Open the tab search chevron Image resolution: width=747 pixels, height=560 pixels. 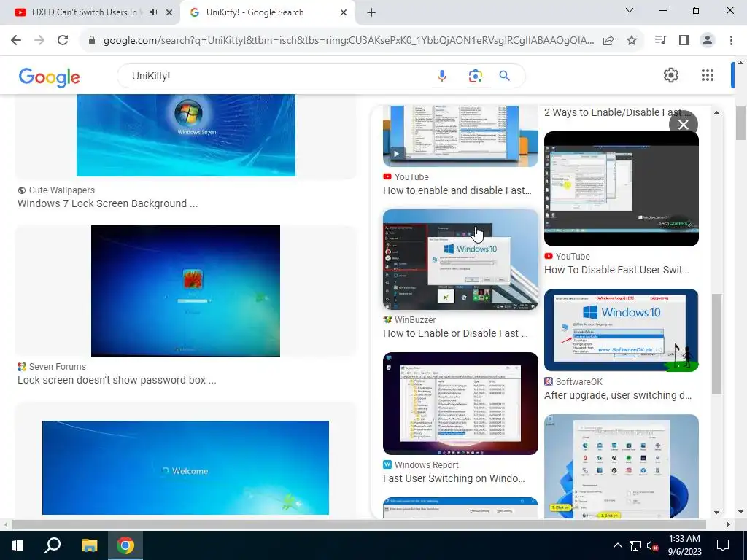point(630,10)
